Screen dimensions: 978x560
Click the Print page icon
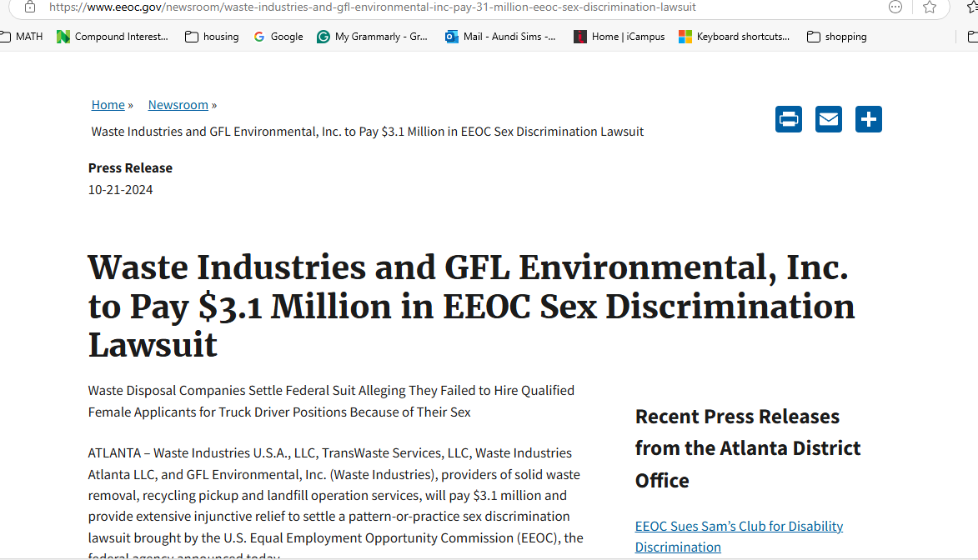(x=789, y=119)
